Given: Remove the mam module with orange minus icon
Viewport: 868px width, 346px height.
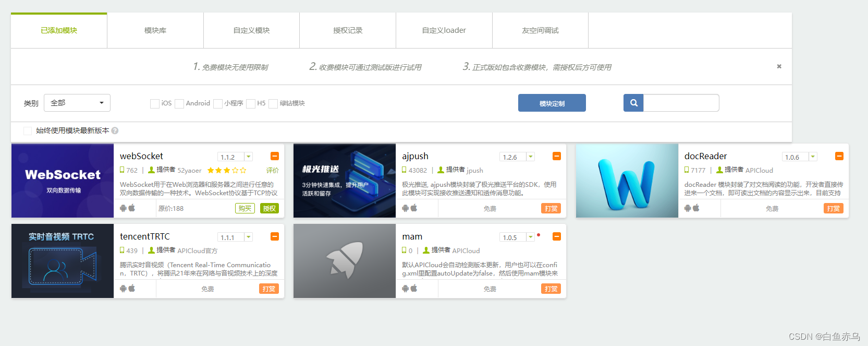Looking at the screenshot, I should click(x=557, y=236).
